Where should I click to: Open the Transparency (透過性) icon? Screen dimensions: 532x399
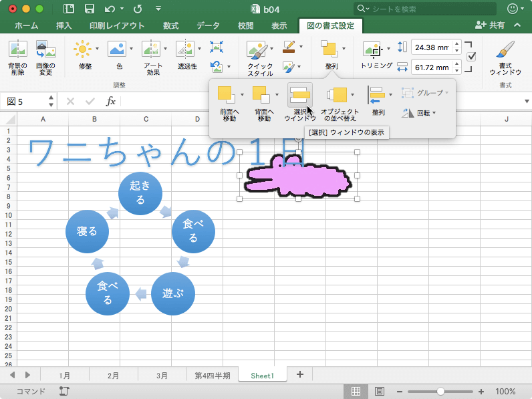pos(185,49)
